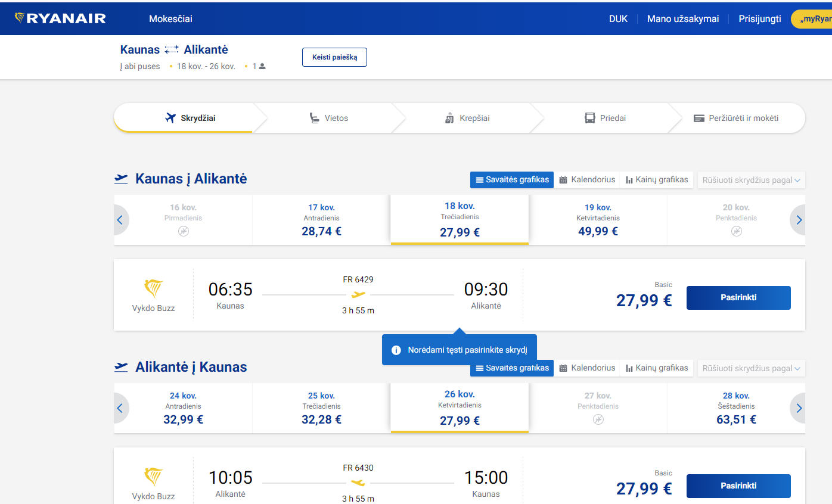Click Pasirinkti for flight FR 6429
832x504 pixels.
pos(738,297)
